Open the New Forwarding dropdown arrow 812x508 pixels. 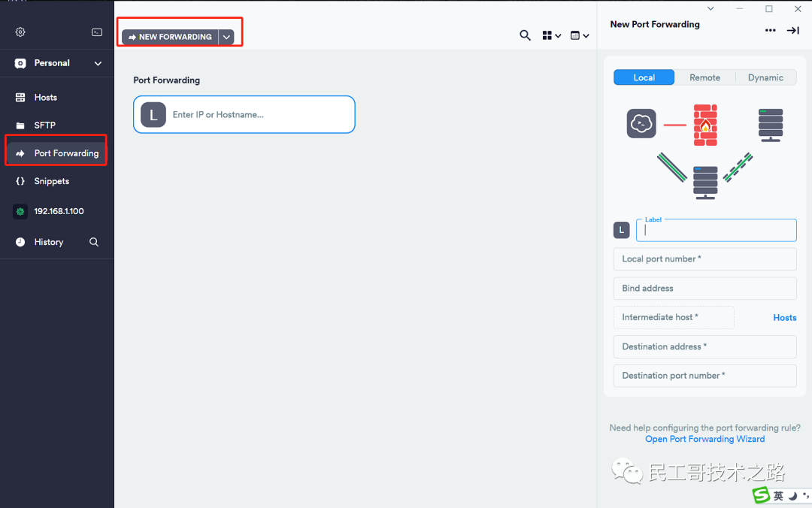226,37
